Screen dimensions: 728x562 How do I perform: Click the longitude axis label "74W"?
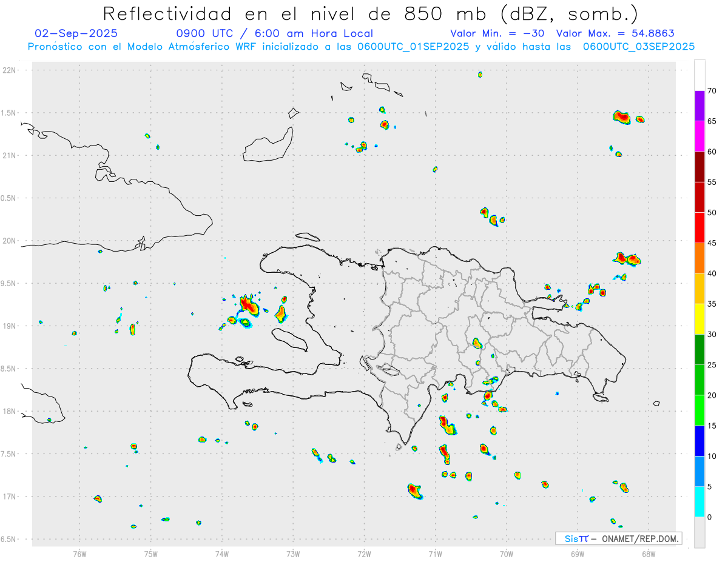222,554
